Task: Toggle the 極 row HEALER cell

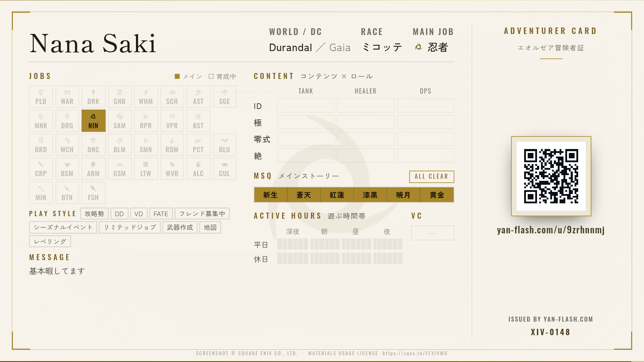Action: pyautogui.click(x=366, y=122)
